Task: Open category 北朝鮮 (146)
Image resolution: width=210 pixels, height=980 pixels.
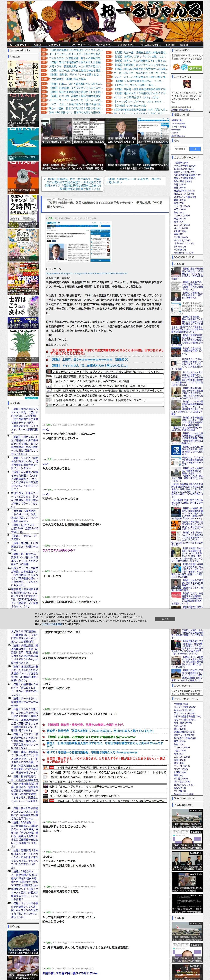Action: tap(180, 231)
